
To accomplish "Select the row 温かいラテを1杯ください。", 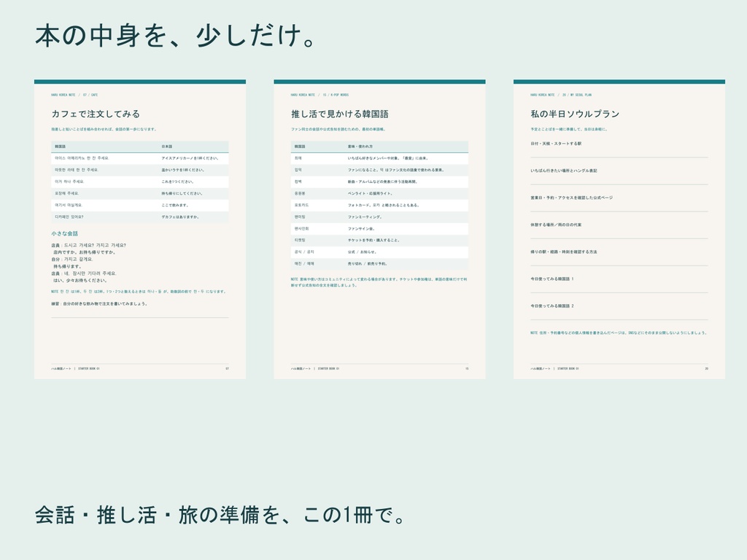I will click(x=140, y=170).
